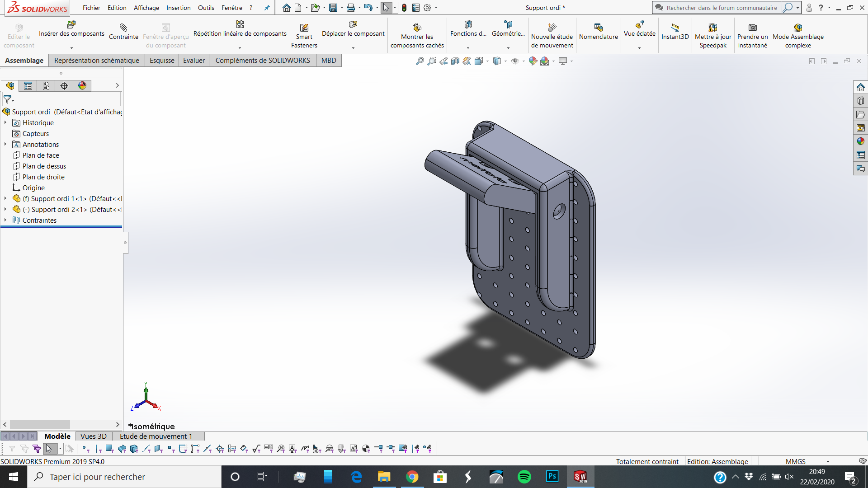Select the Contrainte mate tool
Viewport: 868px width, 488px height.
[x=123, y=32]
